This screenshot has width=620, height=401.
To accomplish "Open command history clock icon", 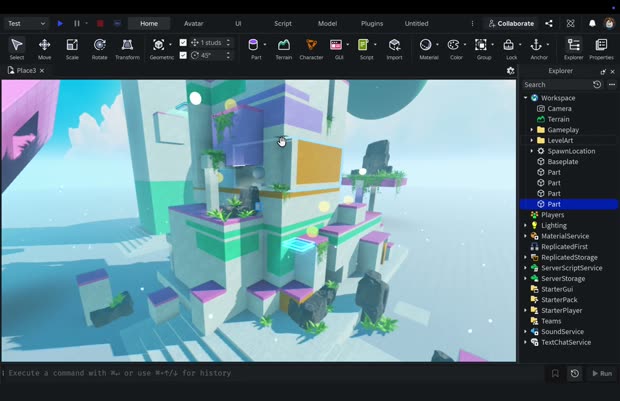I will pos(575,373).
